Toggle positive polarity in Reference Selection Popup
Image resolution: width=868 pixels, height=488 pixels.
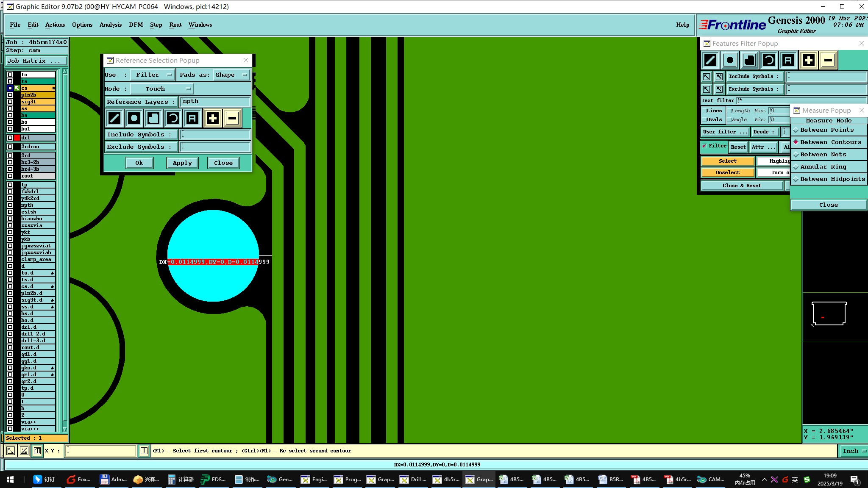[x=212, y=118]
